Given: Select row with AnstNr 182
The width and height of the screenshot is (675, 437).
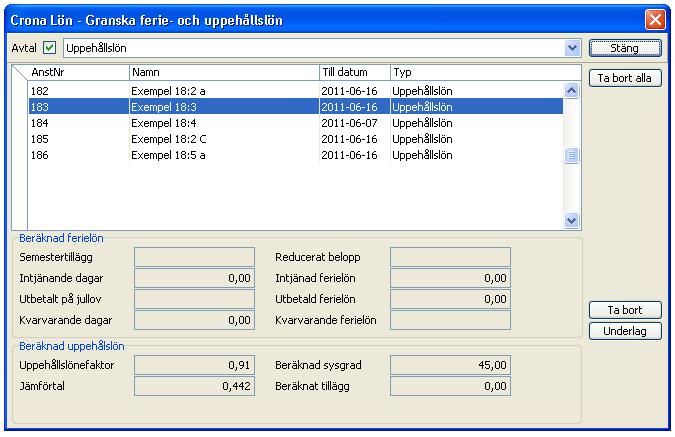Looking at the screenshot, I should click(296, 91).
